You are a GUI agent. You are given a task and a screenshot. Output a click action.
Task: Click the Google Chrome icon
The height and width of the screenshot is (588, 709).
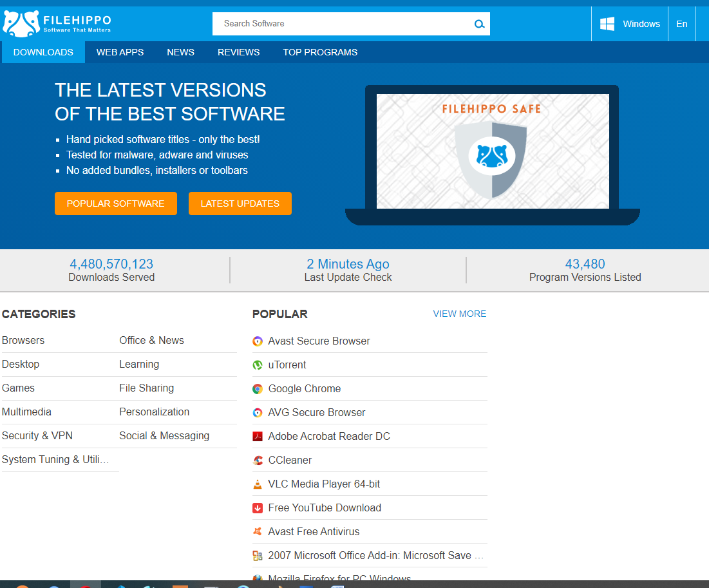click(258, 389)
